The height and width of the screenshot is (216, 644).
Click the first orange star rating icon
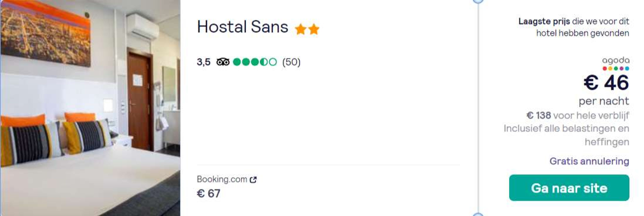click(x=300, y=29)
